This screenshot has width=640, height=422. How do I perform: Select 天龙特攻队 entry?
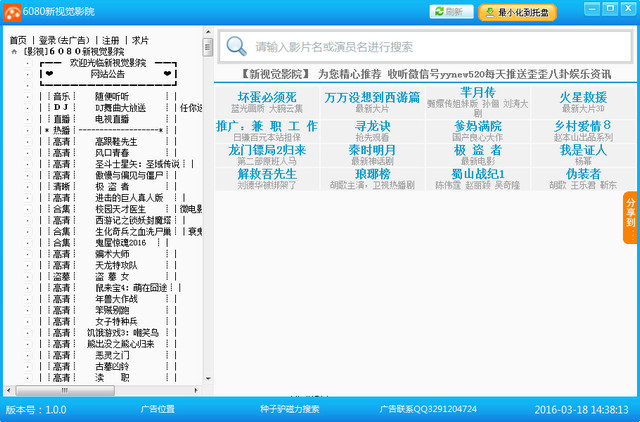[x=116, y=265]
